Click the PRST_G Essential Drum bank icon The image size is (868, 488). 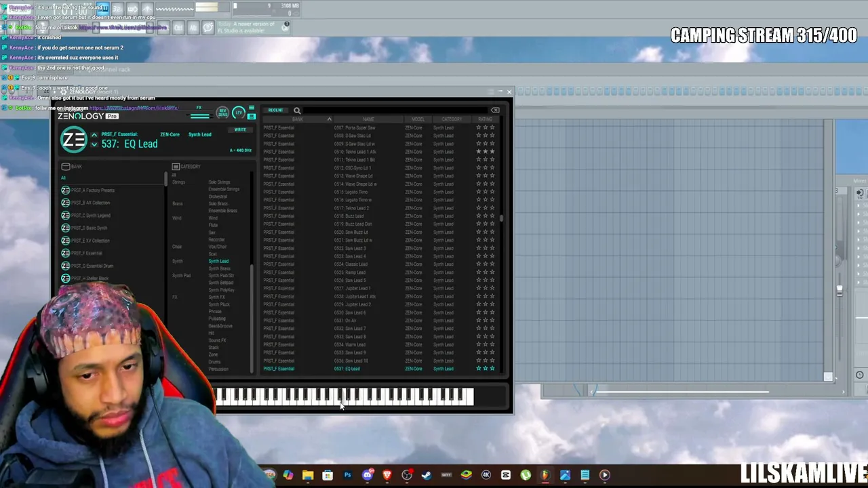pyautogui.click(x=65, y=266)
